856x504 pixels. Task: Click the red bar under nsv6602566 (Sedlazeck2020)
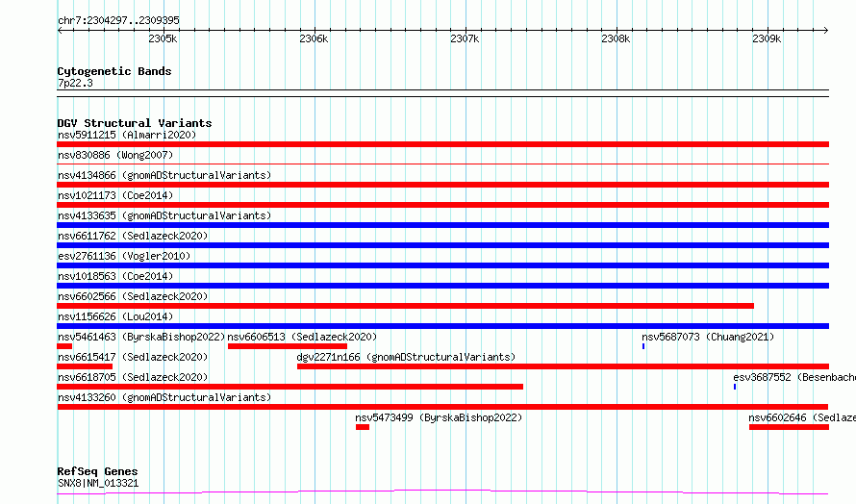(x=406, y=306)
